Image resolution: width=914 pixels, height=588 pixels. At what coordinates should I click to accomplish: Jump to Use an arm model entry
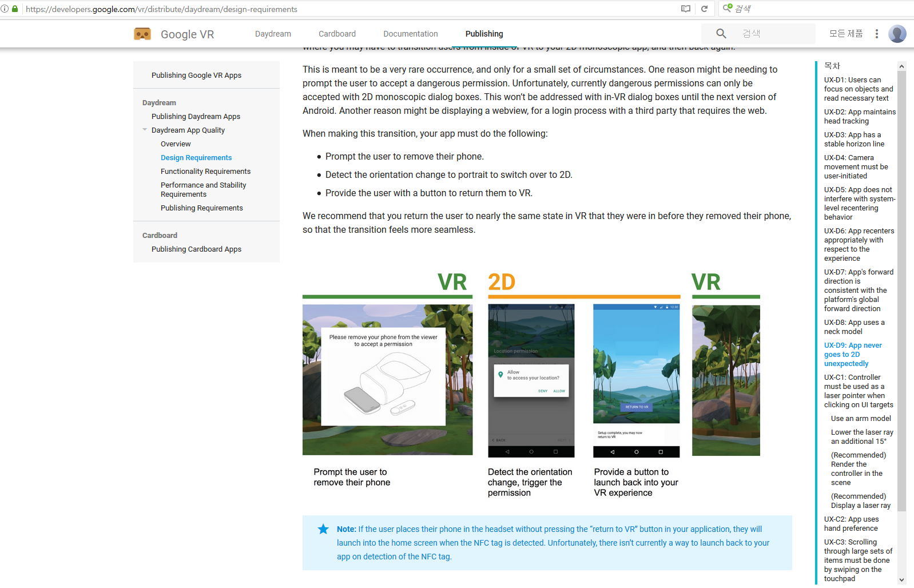point(861,419)
